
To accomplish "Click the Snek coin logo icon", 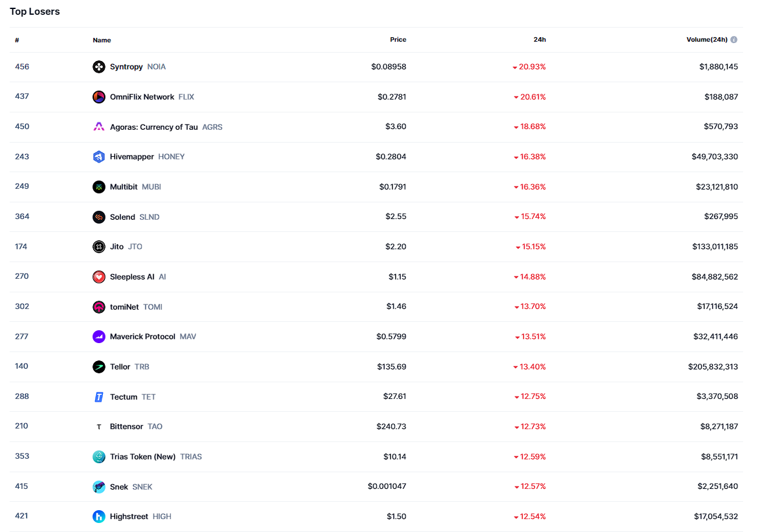I will coord(98,487).
